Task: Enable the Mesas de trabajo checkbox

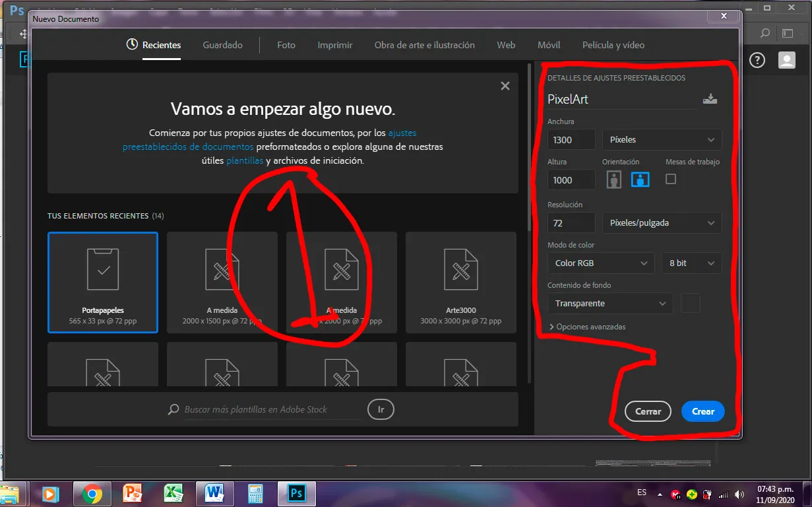Action: pyautogui.click(x=671, y=179)
